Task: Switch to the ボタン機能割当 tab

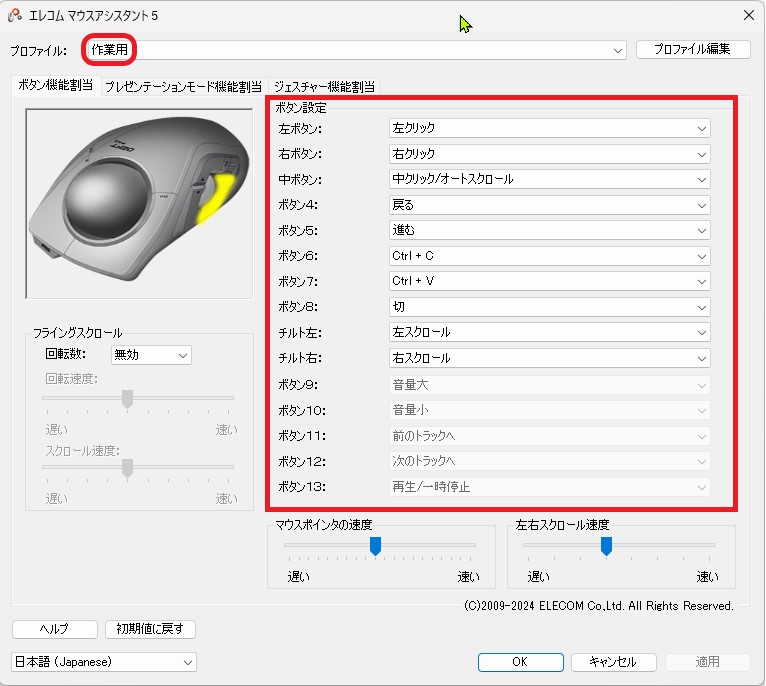Action: point(56,86)
